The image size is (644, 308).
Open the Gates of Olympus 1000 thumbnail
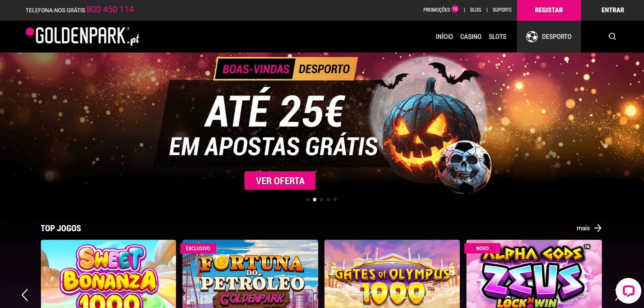[x=392, y=274]
